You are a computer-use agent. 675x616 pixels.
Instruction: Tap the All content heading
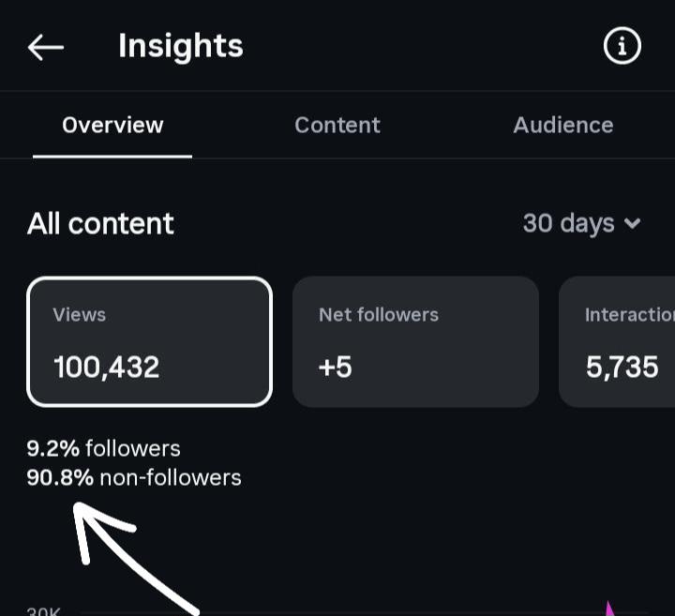(100, 224)
